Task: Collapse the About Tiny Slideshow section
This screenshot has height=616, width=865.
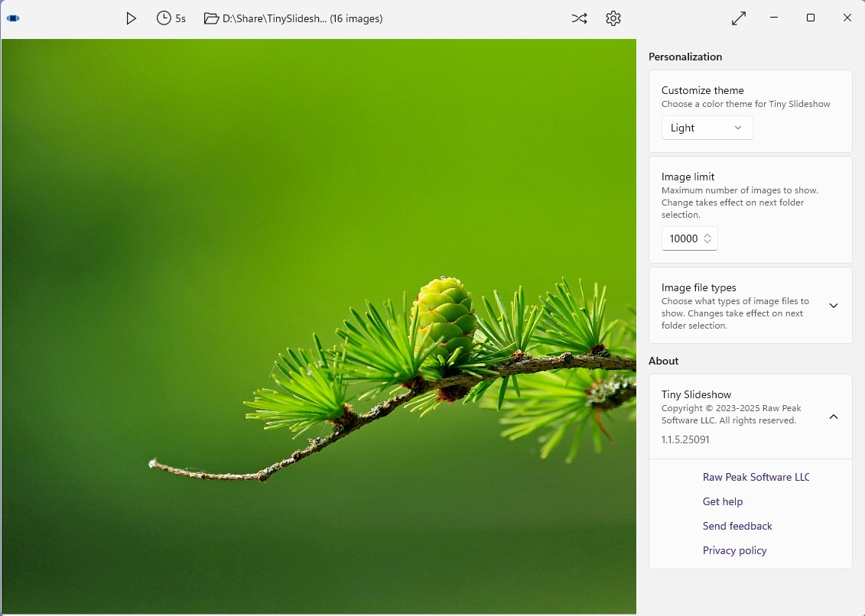Action: click(834, 417)
